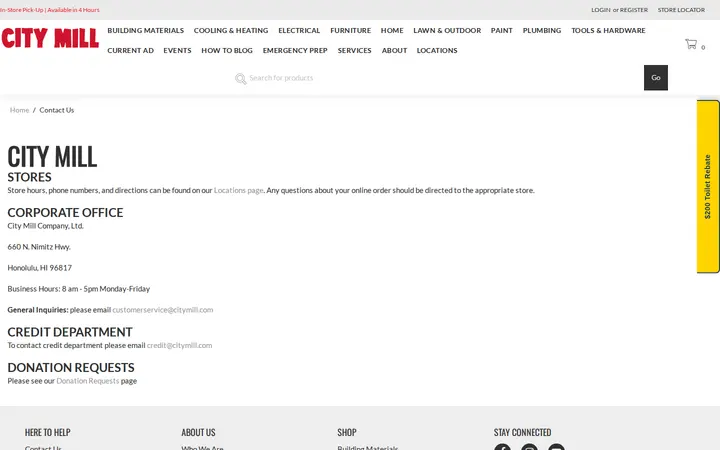The width and height of the screenshot is (720, 450).
Task: Open the $200 Toilet Rebate side tab
Action: 708,186
